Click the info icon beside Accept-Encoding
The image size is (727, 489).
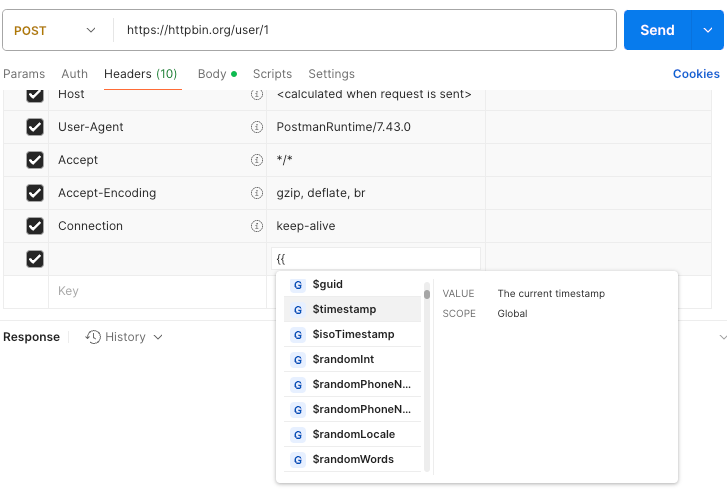[x=256, y=193]
